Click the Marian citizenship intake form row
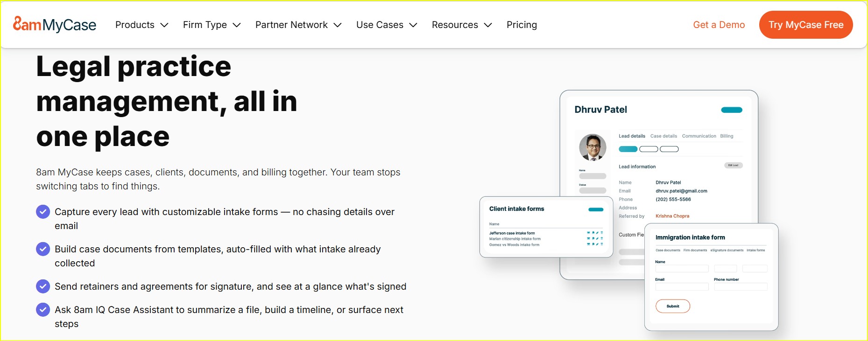The image size is (868, 341). (x=546, y=239)
